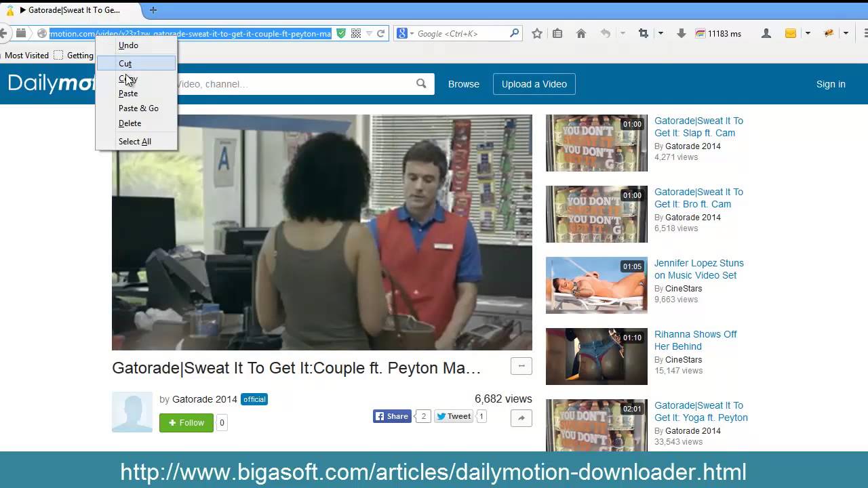Open Most Visited bookmarks
The image size is (868, 488).
[27, 56]
